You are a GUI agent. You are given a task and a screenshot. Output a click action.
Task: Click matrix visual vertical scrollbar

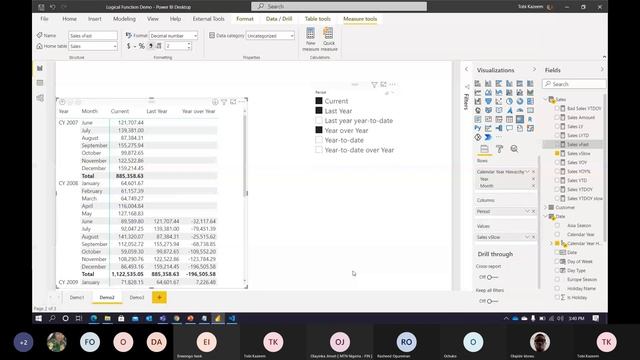245,155
